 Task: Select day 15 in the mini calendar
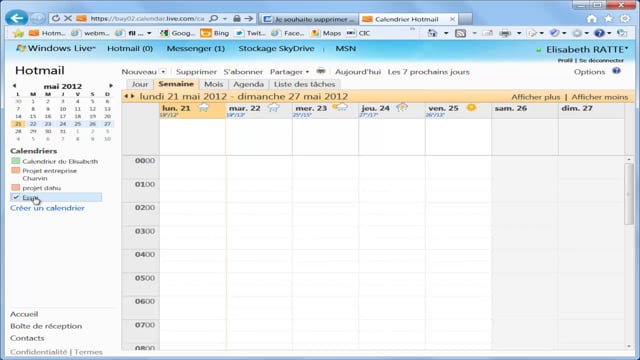pyautogui.click(x=33, y=116)
